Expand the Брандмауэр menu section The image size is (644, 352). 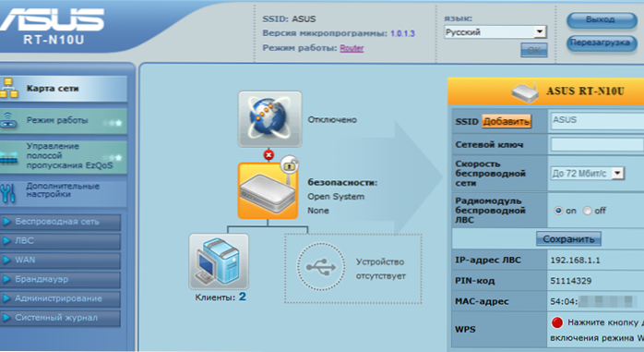[x=60, y=279]
